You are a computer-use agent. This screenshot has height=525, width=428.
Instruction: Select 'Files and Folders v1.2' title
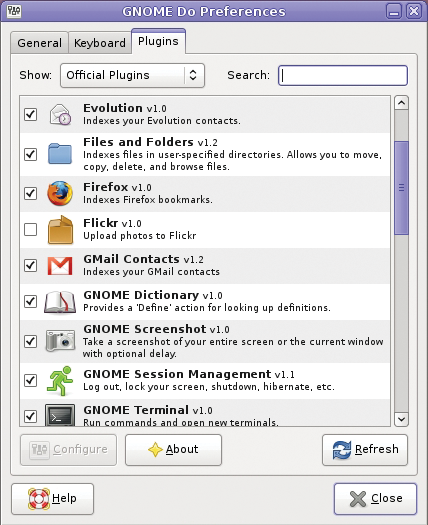click(150, 142)
